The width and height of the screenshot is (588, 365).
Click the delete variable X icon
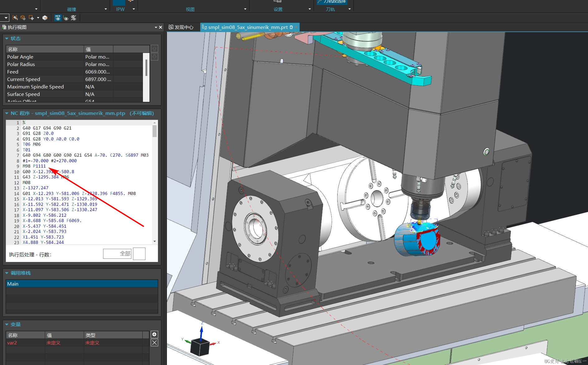point(154,343)
